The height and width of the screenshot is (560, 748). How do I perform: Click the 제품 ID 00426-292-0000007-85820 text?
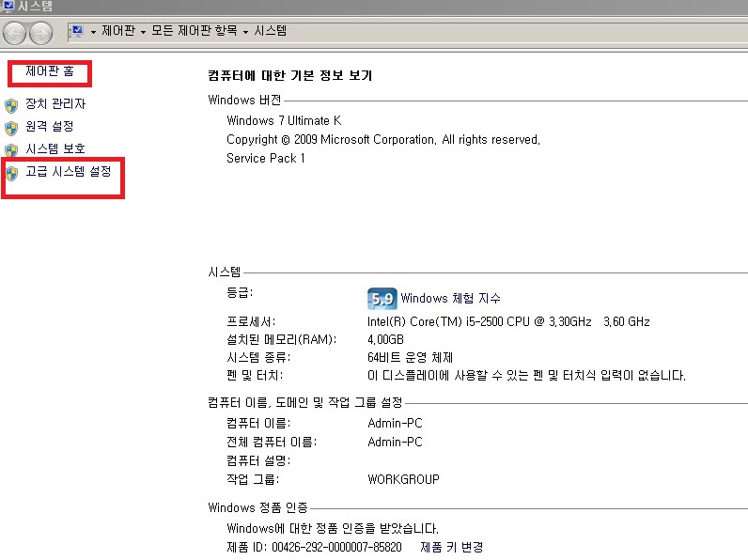point(315,547)
